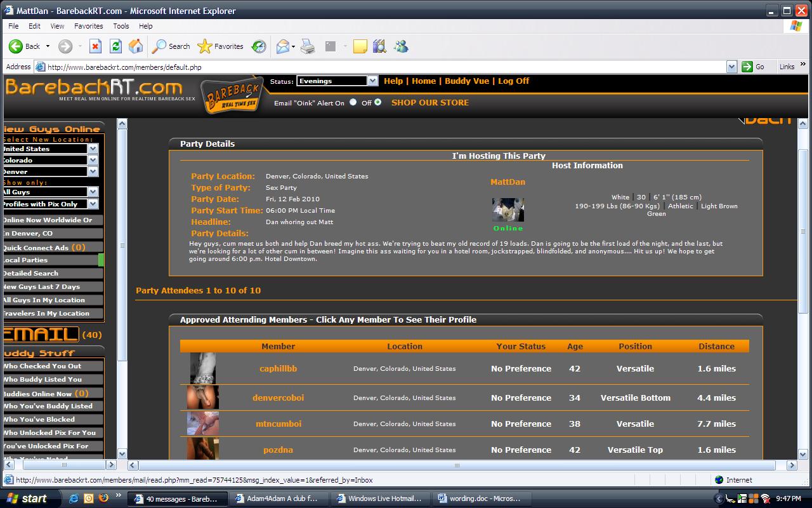
Task: Click the sidebar scroll down arrow
Action: 122,454
